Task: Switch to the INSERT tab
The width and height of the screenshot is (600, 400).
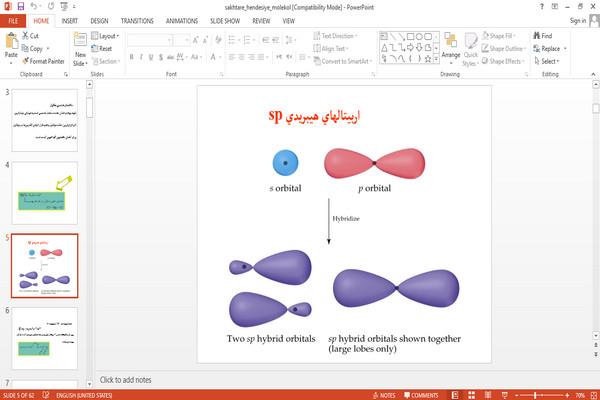Action: [70, 21]
